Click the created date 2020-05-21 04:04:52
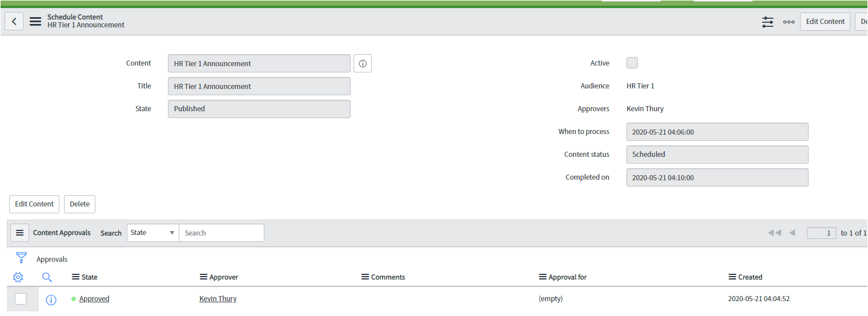The width and height of the screenshot is (868, 316). click(x=759, y=299)
